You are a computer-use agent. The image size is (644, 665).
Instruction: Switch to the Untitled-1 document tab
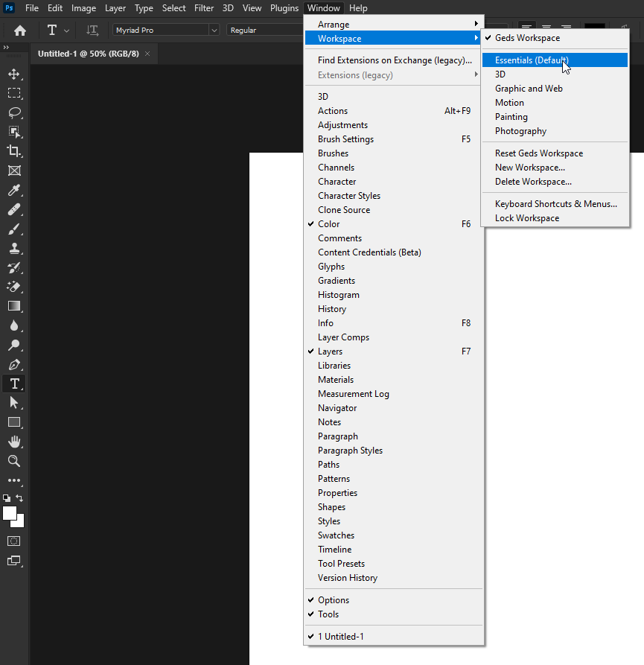coord(88,54)
